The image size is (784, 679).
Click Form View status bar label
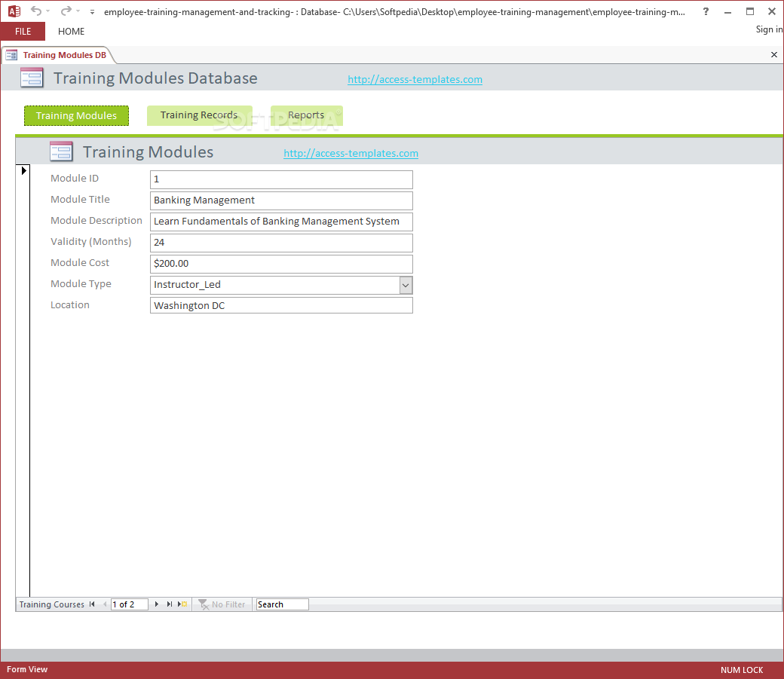pos(27,669)
